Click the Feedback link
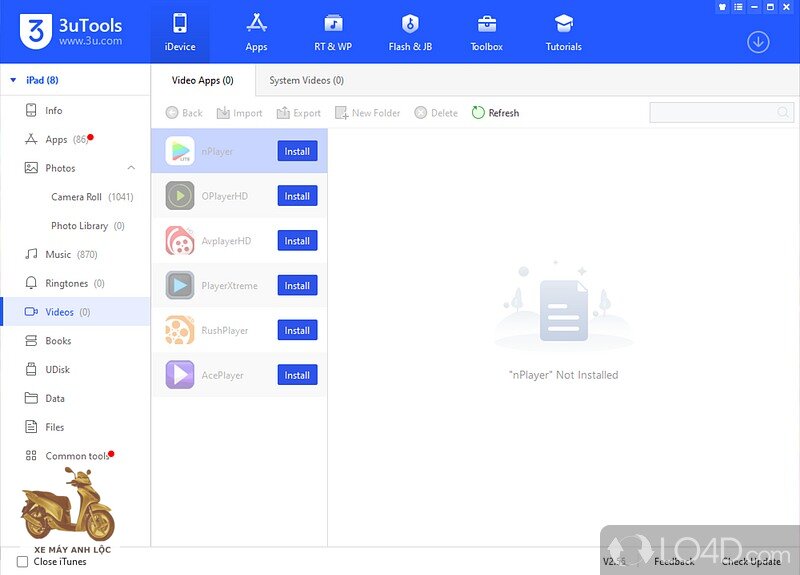 pos(674,561)
